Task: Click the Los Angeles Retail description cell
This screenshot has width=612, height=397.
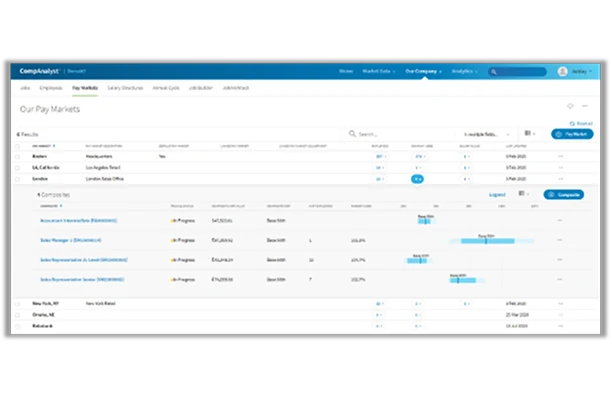Action: point(103,167)
